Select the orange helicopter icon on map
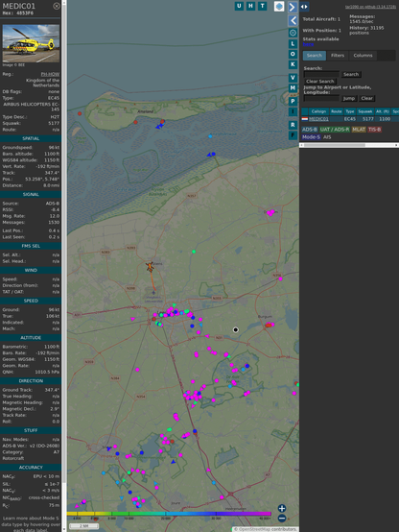 (150, 267)
